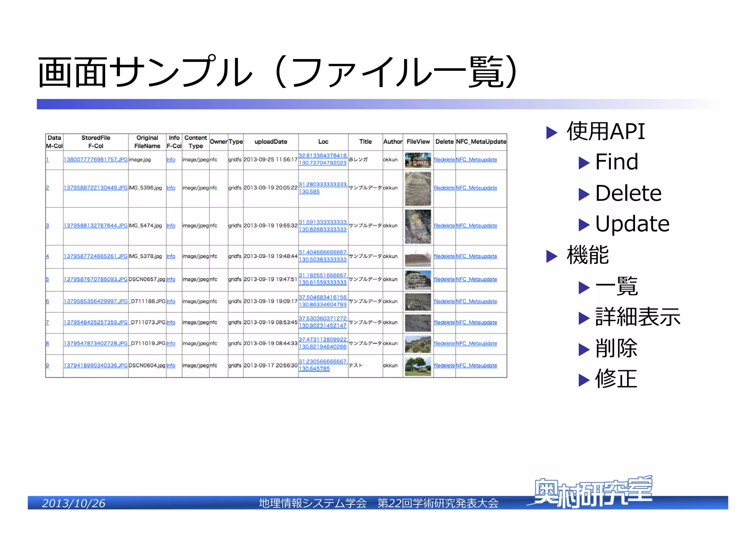Viewport: 756px width, 534px height.
Task: Click NFC_Metaupdate for image.jpg row
Action: click(477, 159)
